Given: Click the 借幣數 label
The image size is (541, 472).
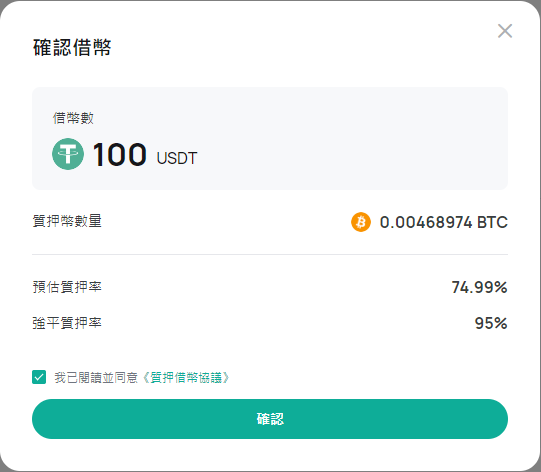Looking at the screenshot, I should (73, 118).
